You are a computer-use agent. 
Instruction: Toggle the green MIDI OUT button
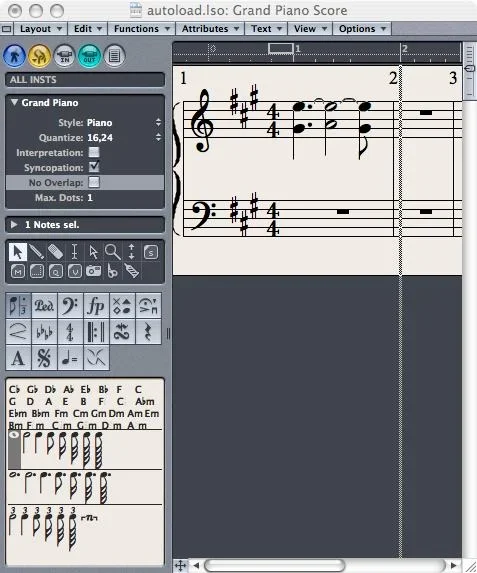click(89, 56)
